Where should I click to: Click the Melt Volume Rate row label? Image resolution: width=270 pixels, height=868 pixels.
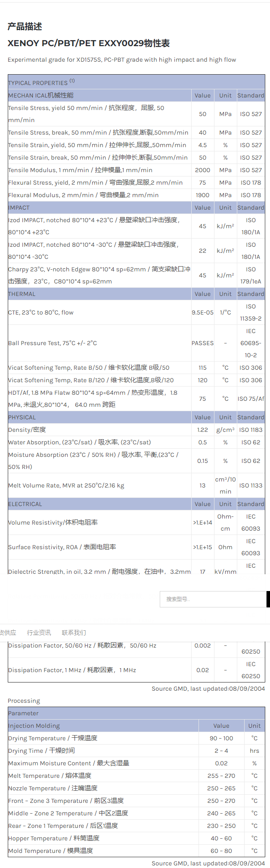coord(66,485)
